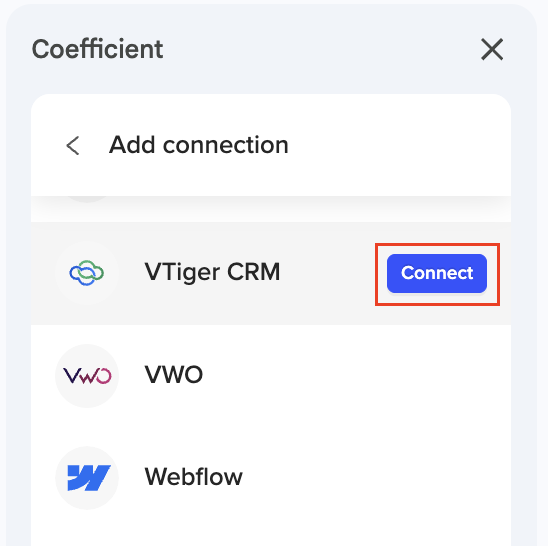Open the VWO connection entry

[271, 376]
